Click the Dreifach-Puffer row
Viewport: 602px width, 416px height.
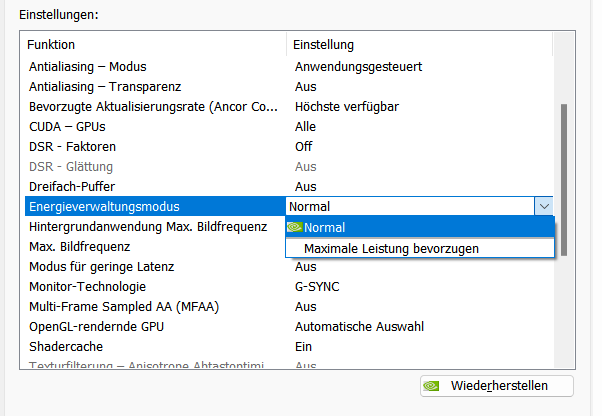point(289,187)
